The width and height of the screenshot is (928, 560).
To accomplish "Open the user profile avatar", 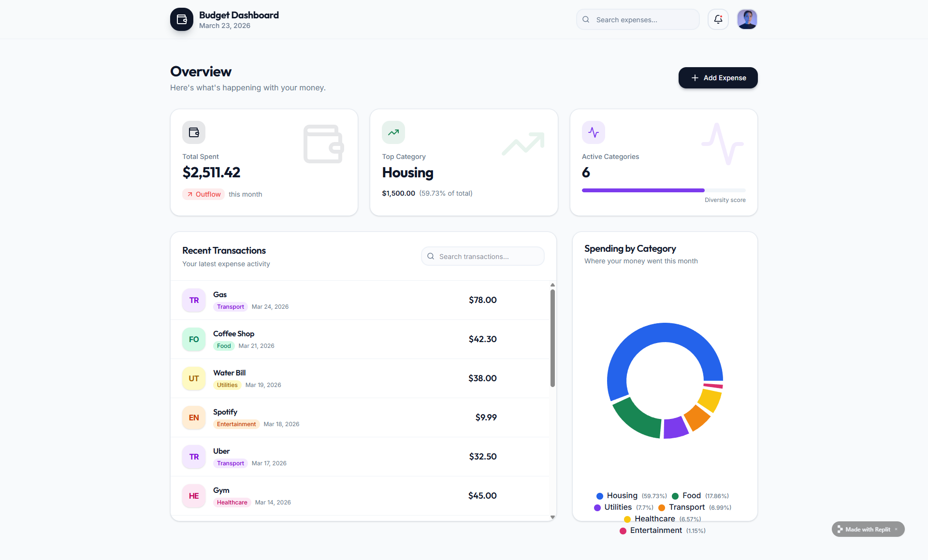I will coord(747,19).
